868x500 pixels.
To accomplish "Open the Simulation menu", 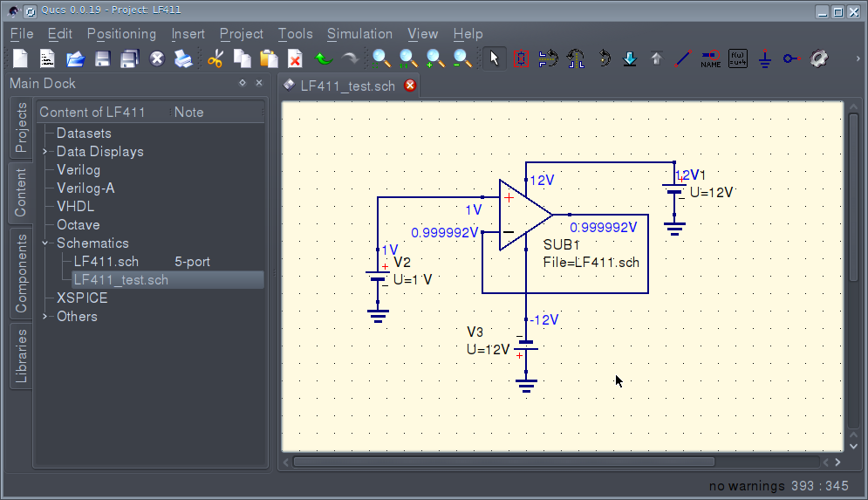I will [x=359, y=34].
